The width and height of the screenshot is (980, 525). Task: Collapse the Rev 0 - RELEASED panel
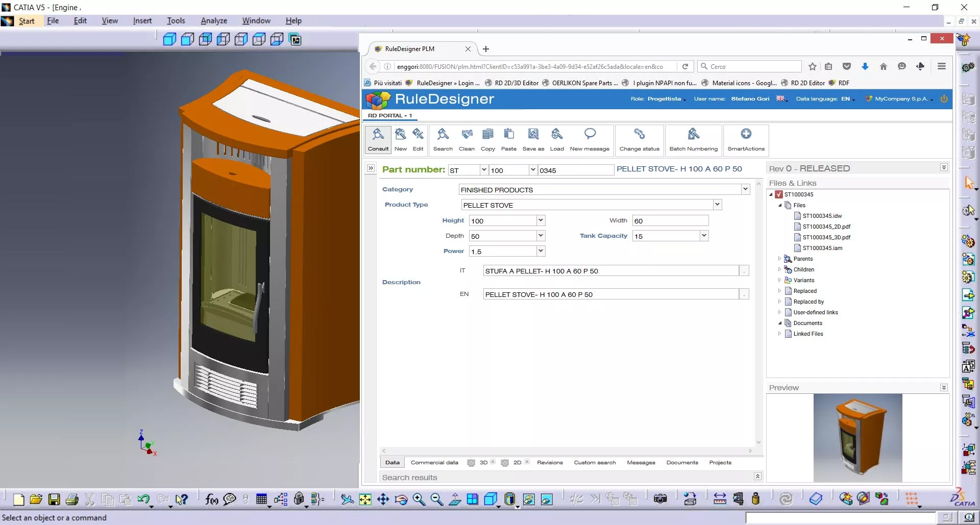[x=944, y=167]
